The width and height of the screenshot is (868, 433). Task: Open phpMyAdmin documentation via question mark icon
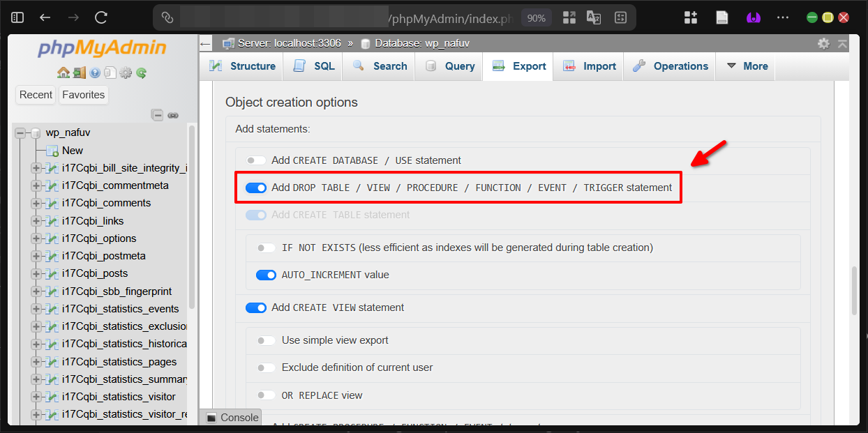point(95,73)
